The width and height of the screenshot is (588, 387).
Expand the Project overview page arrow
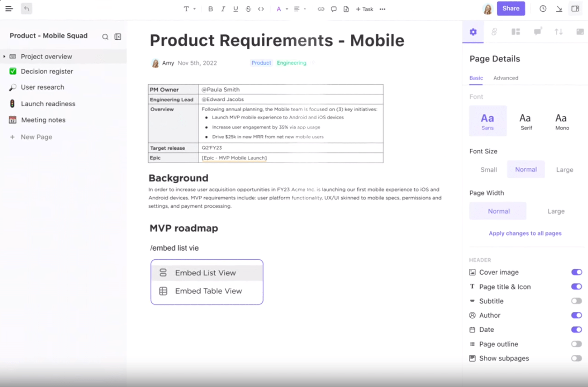click(x=4, y=56)
